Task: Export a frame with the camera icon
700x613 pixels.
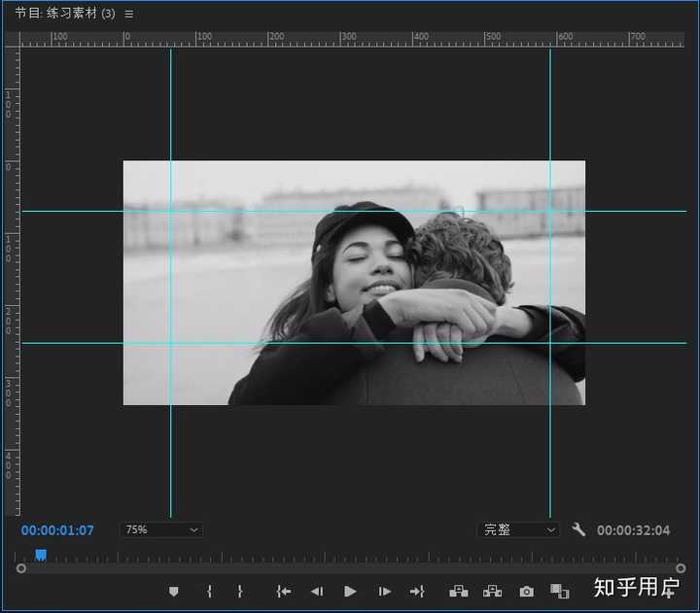Action: click(x=526, y=592)
